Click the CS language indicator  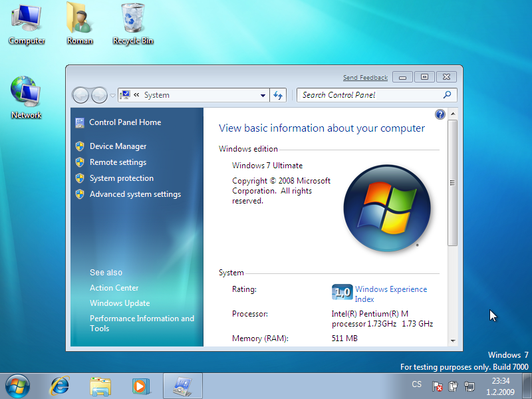point(417,384)
